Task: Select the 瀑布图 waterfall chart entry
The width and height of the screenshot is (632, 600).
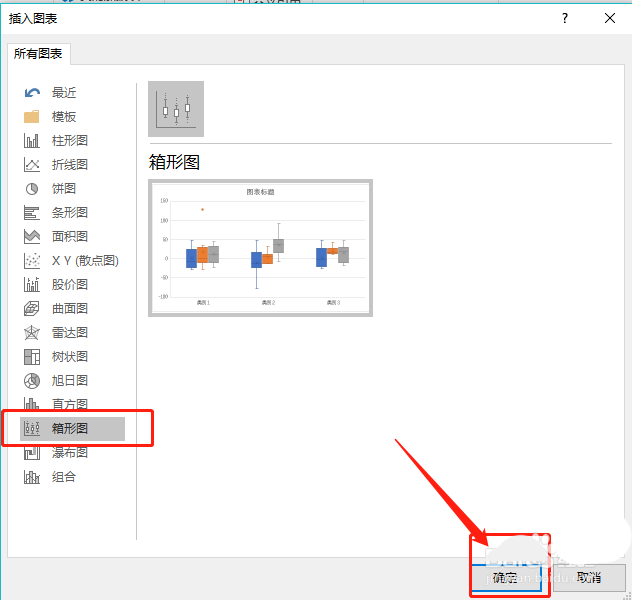Action: [69, 453]
